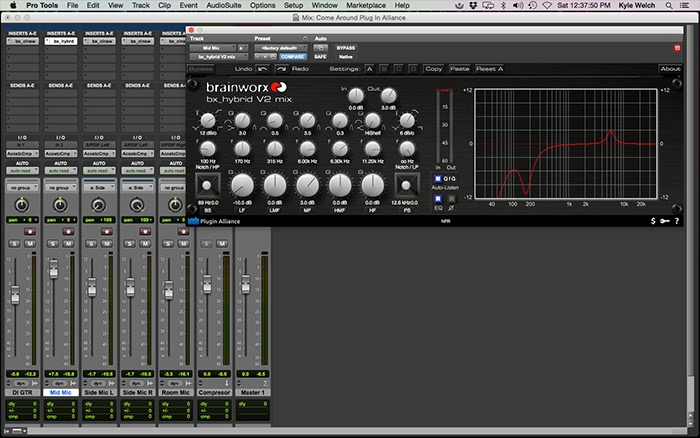Click the dollar sign icon in plugin footer
Image resolution: width=700 pixels, height=438 pixels.
[653, 221]
